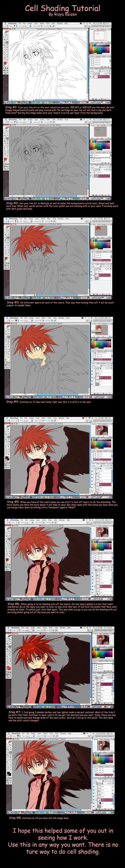
Task: Switch to Histogram tab in Step #7 palette
Action: pyautogui.click(x=106, y=634)
